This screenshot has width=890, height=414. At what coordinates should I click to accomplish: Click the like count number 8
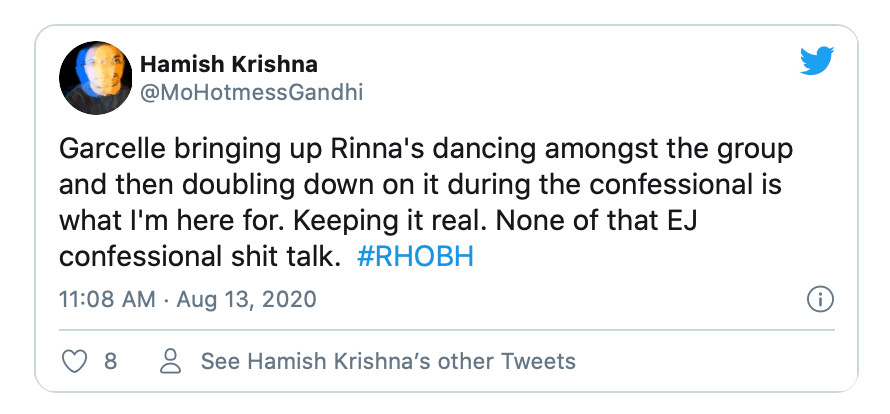(x=110, y=361)
